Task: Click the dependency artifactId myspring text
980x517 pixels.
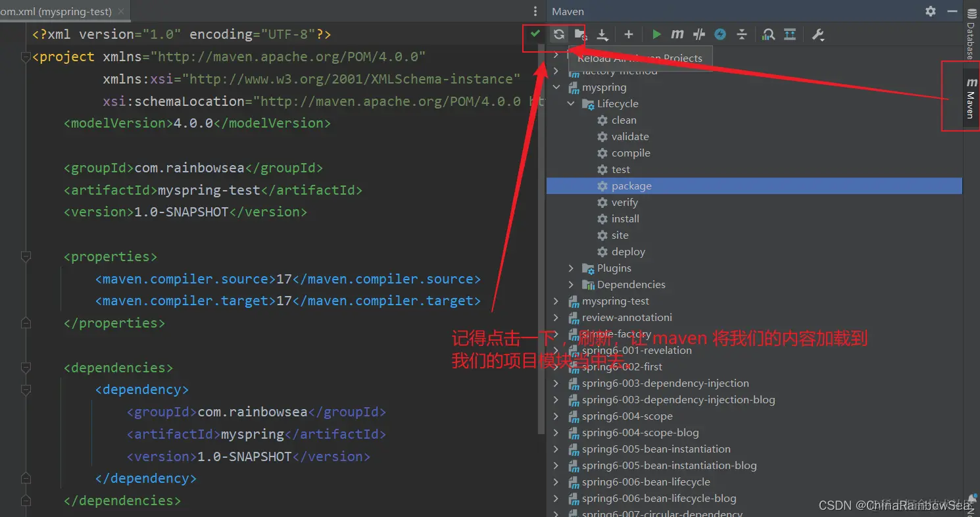Action: [253, 434]
